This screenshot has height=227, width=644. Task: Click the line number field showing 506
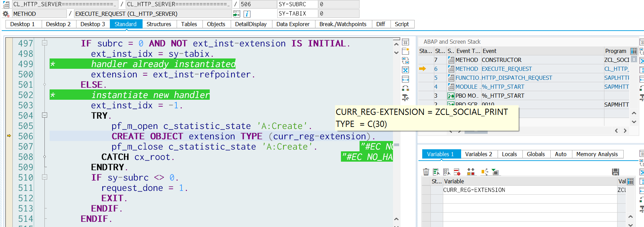point(258,4)
